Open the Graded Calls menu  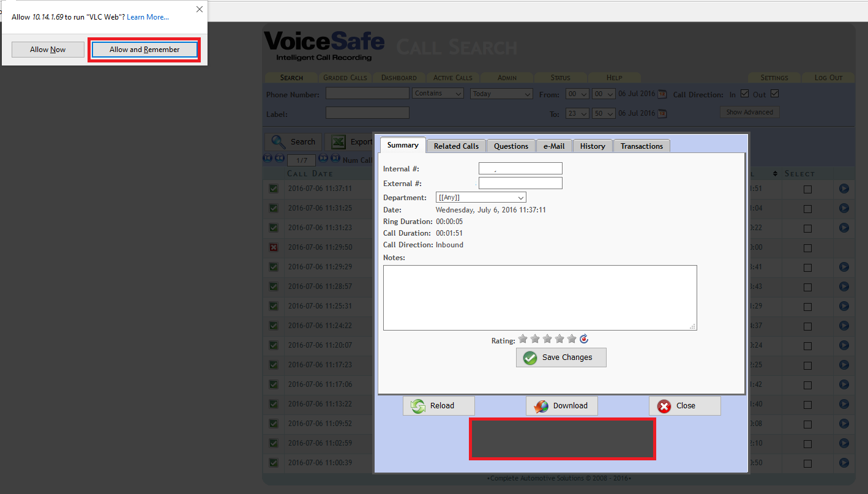pyautogui.click(x=345, y=78)
